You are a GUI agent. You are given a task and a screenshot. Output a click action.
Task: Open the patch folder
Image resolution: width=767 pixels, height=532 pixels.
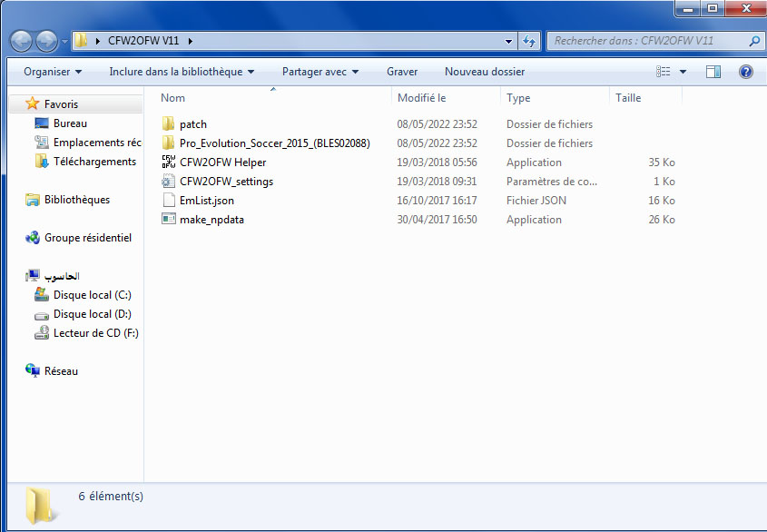[x=192, y=124]
